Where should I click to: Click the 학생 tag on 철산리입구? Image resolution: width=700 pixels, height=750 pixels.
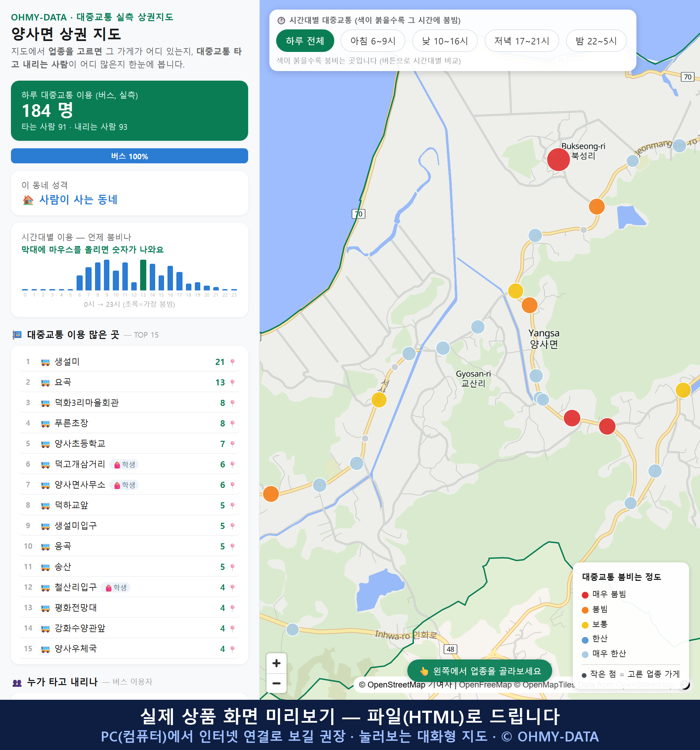[116, 587]
